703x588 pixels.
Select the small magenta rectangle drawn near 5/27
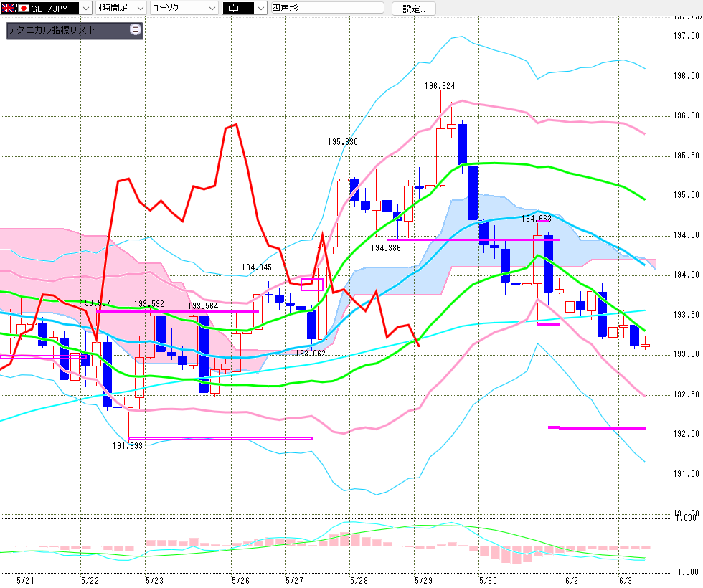pyautogui.click(x=311, y=284)
